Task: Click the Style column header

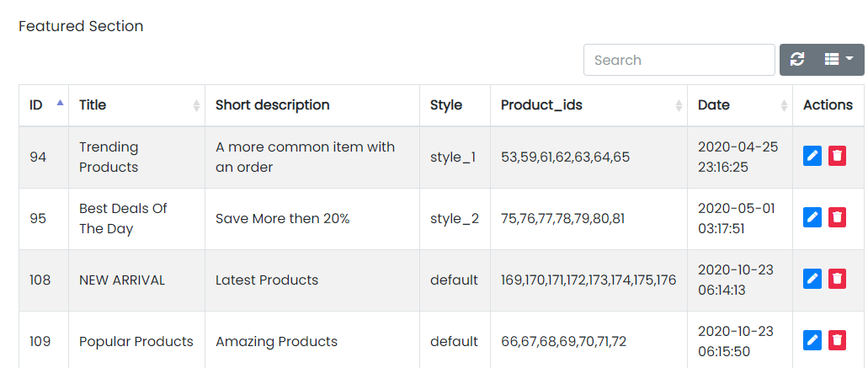Action: (x=454, y=105)
